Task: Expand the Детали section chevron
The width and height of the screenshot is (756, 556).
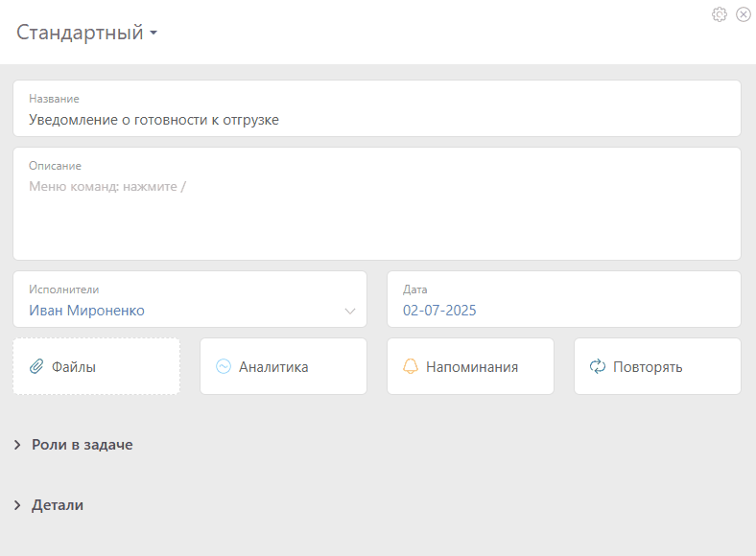Action: pos(17,505)
